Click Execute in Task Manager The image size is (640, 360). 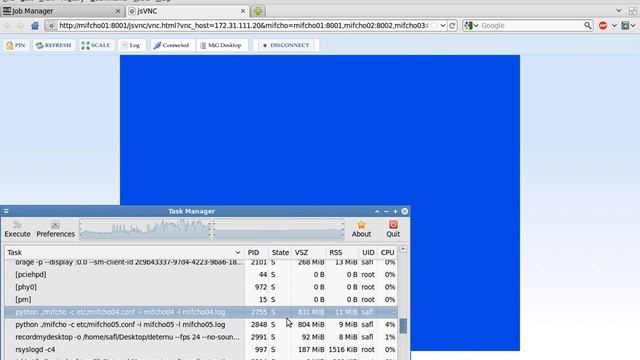pyautogui.click(x=17, y=229)
